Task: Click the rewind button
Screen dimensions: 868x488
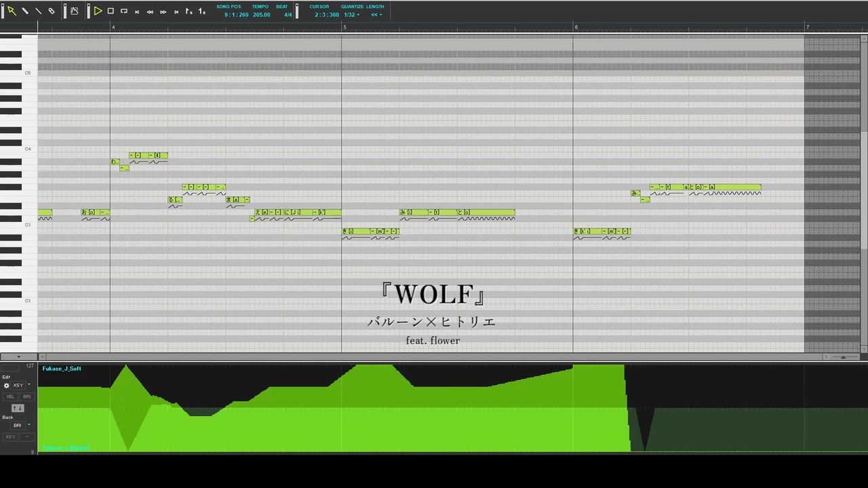Action: [x=150, y=12]
